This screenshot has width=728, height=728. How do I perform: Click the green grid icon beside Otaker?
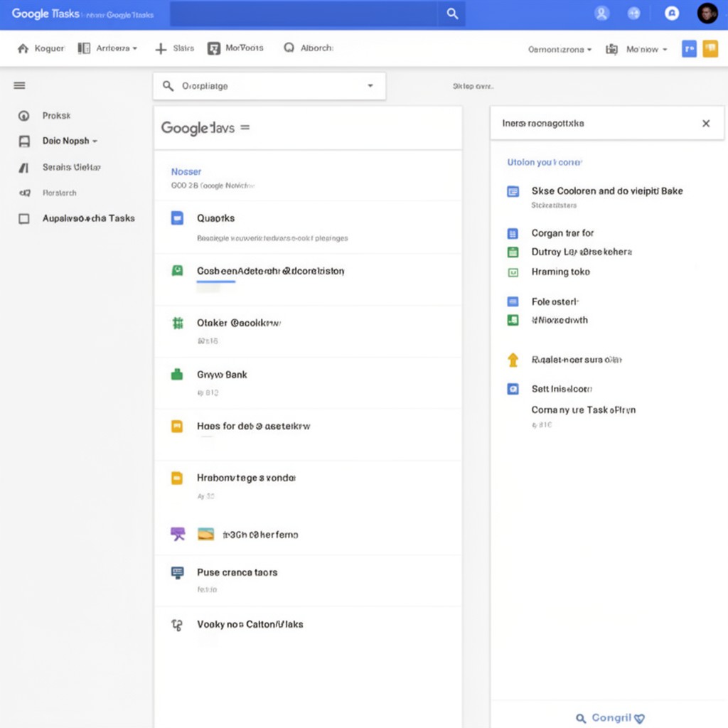(x=177, y=323)
